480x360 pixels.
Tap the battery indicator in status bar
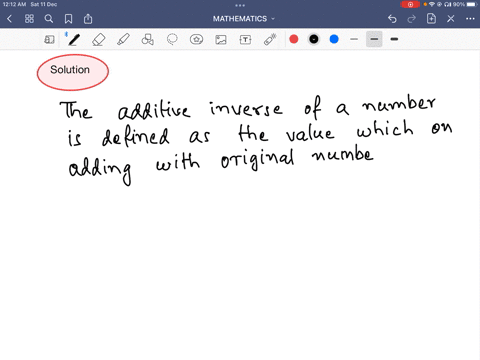(472, 4)
